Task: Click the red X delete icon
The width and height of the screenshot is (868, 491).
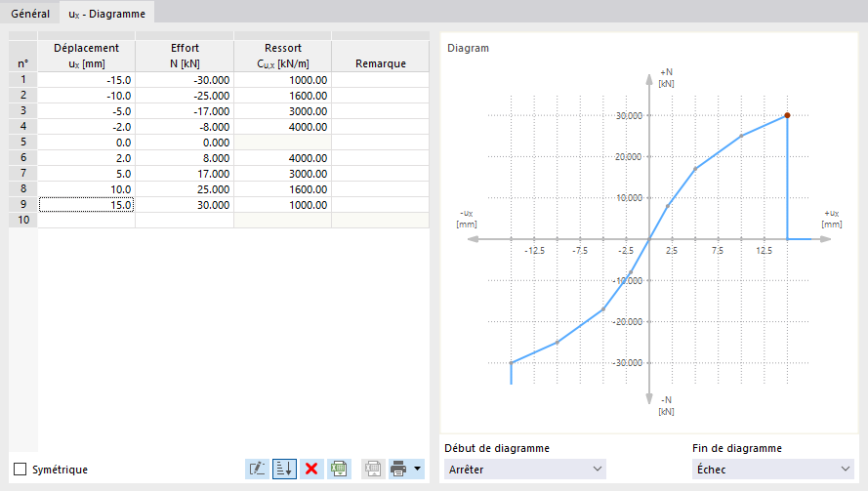Action: point(311,469)
